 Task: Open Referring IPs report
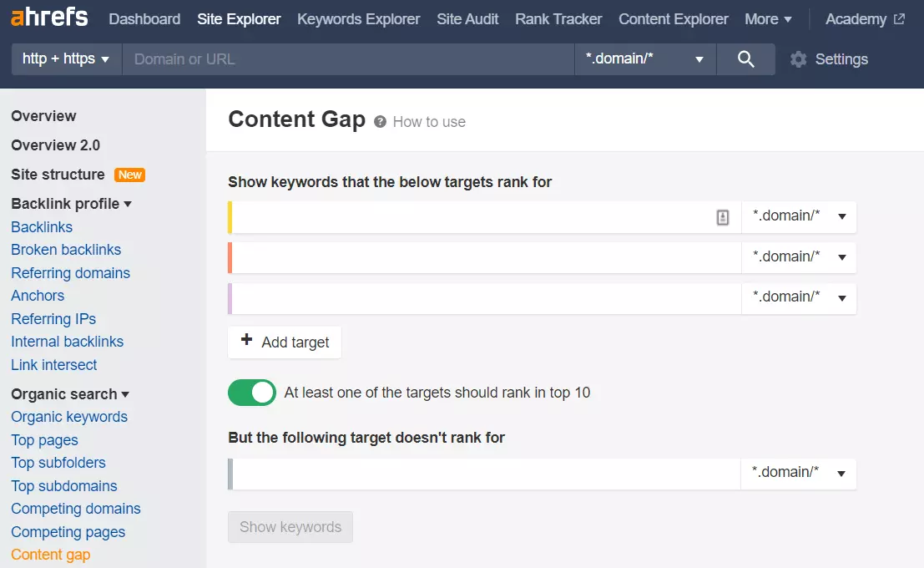pyautogui.click(x=53, y=318)
